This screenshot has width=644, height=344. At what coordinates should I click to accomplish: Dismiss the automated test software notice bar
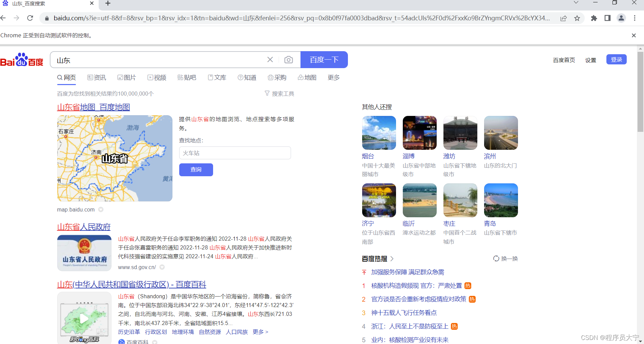tap(634, 35)
